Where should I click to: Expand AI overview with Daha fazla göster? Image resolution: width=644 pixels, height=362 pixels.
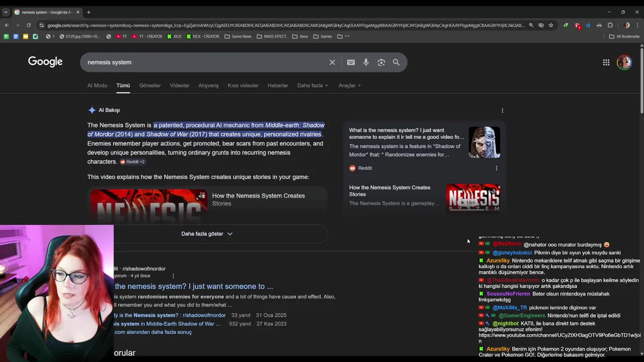click(207, 234)
